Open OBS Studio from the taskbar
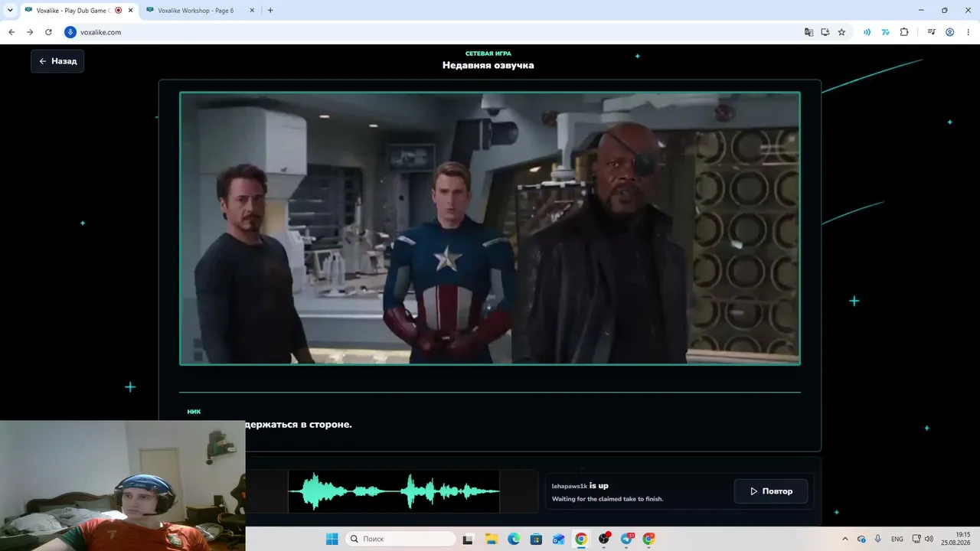Image resolution: width=980 pixels, height=551 pixels. pyautogui.click(x=604, y=539)
